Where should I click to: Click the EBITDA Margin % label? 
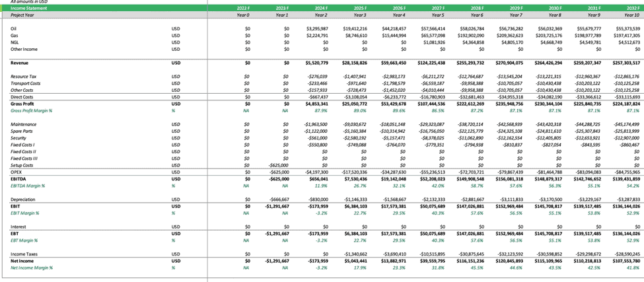coord(28,186)
